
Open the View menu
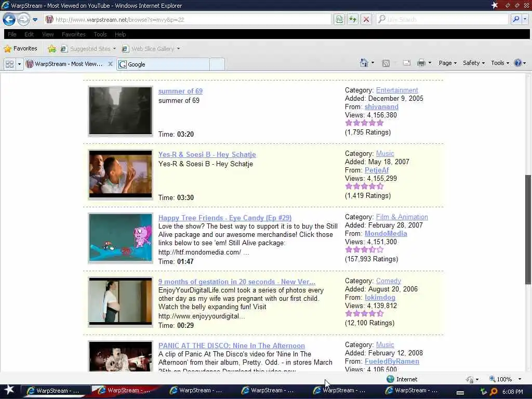click(x=48, y=34)
